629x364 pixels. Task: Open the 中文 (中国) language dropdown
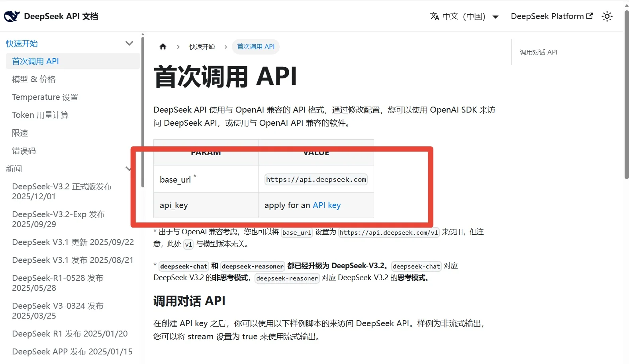click(x=464, y=16)
